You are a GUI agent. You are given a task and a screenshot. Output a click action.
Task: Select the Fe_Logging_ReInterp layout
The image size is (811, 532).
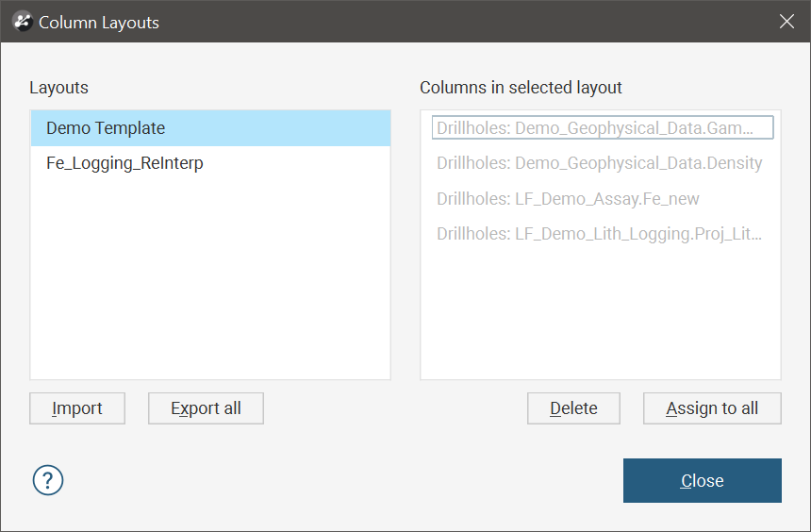(210, 163)
